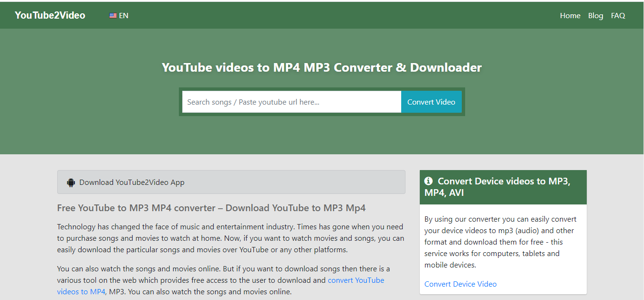Click the YouTube2Video site logo
The height and width of the screenshot is (300, 644).
click(50, 15)
